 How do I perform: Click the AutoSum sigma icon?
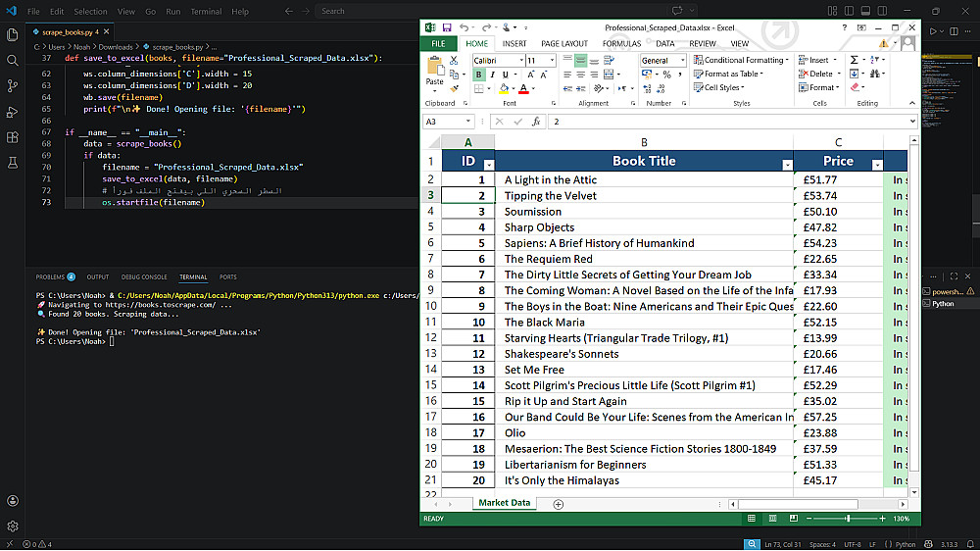854,60
